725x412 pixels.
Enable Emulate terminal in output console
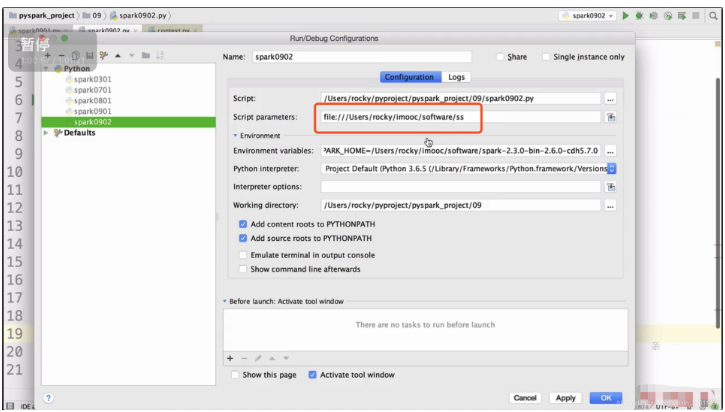pyautogui.click(x=243, y=254)
